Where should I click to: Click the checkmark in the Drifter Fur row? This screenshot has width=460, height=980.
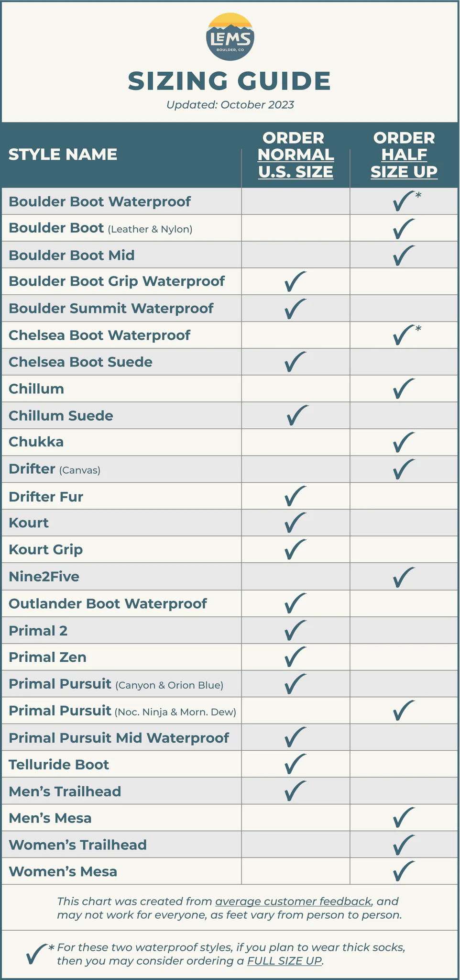(x=295, y=496)
